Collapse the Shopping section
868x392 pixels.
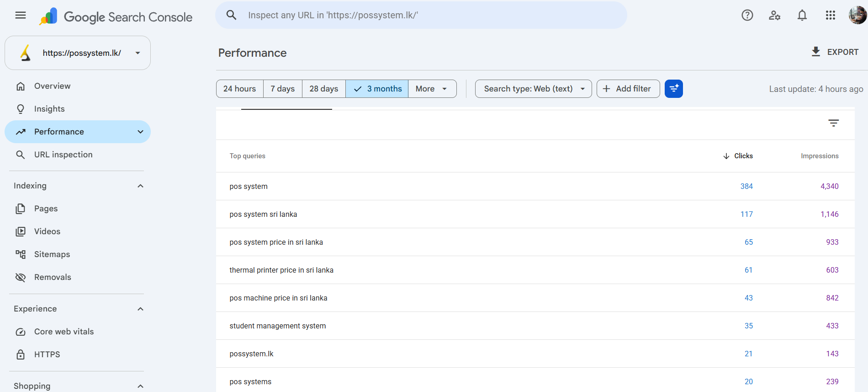click(x=140, y=386)
